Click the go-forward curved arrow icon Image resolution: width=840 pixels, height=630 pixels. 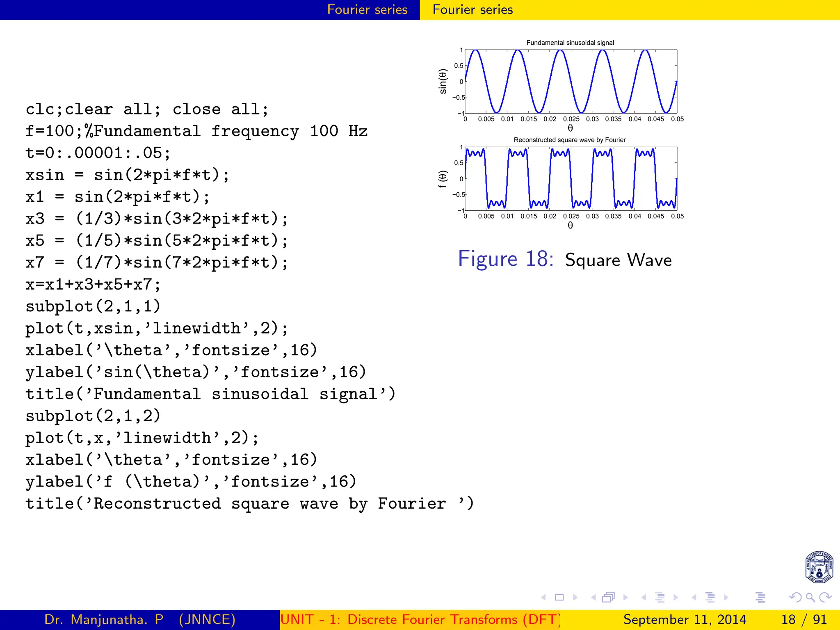click(825, 598)
